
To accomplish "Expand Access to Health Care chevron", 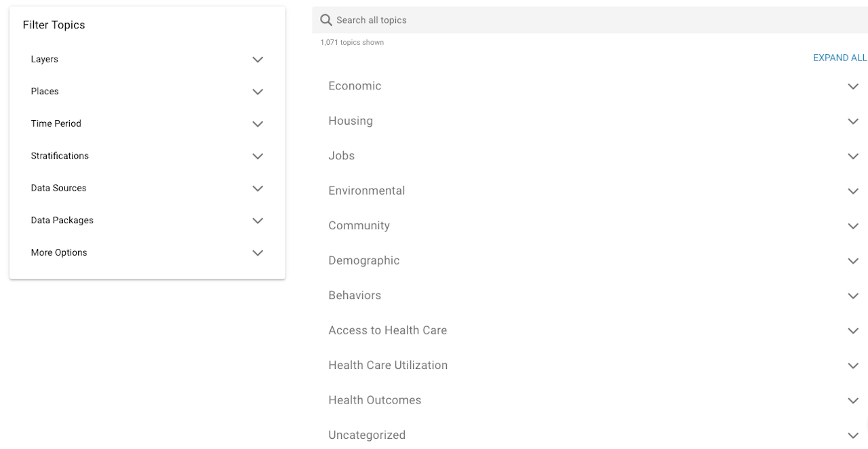I will click(x=853, y=331).
